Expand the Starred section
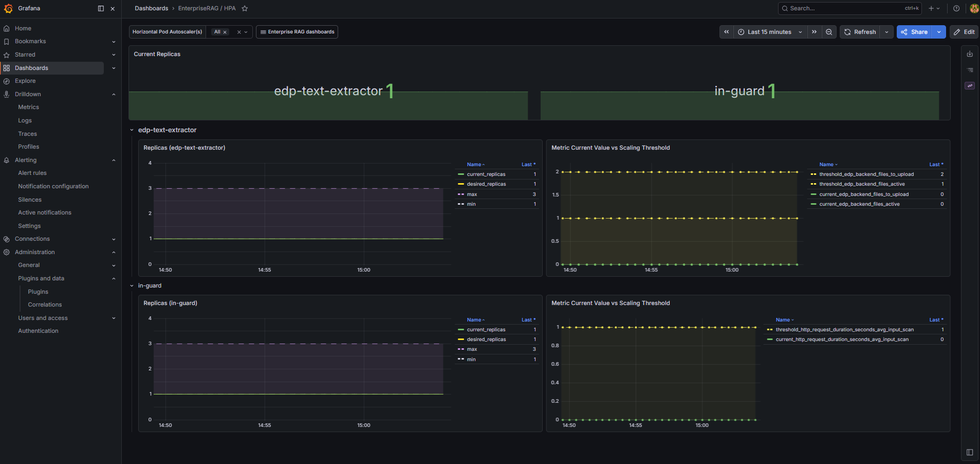Image resolution: width=980 pixels, height=464 pixels. tap(114, 55)
